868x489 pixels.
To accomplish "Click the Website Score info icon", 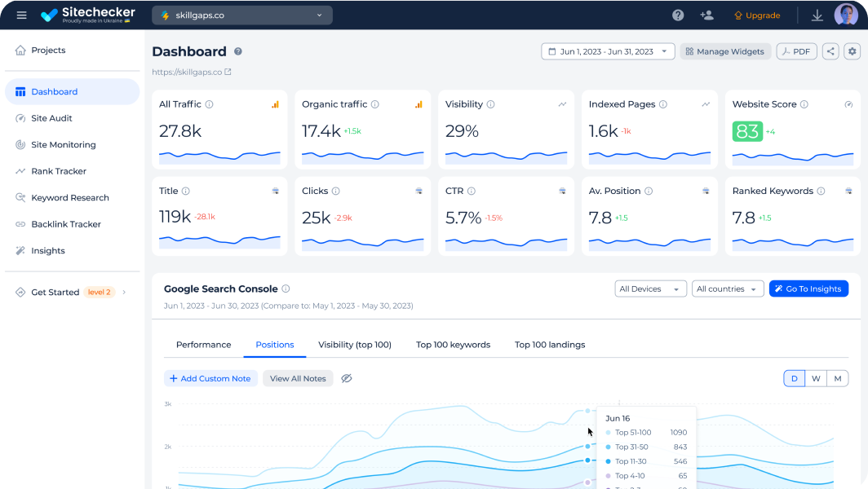I will pyautogui.click(x=804, y=104).
